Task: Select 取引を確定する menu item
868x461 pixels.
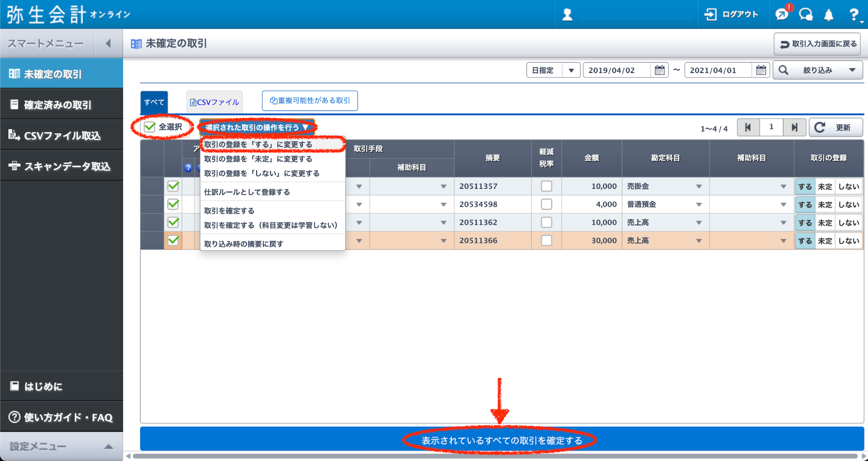Action: [229, 211]
